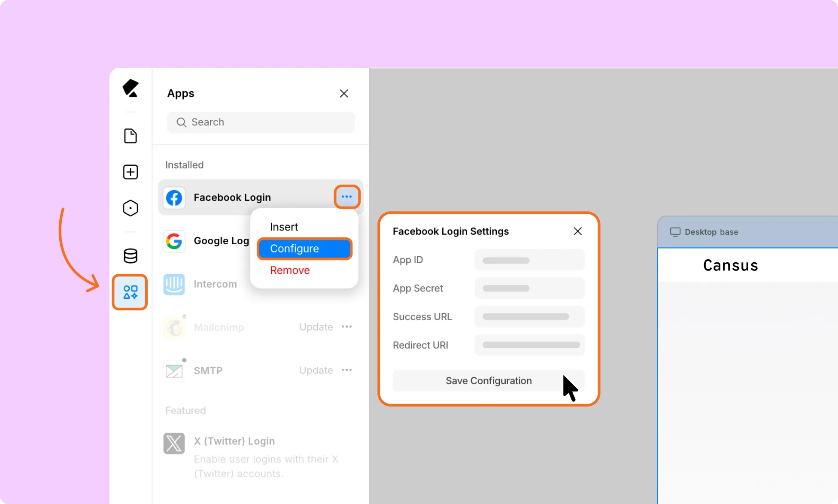Select the X (Twitter) Login featured app
838x504 pixels.
coord(261,456)
